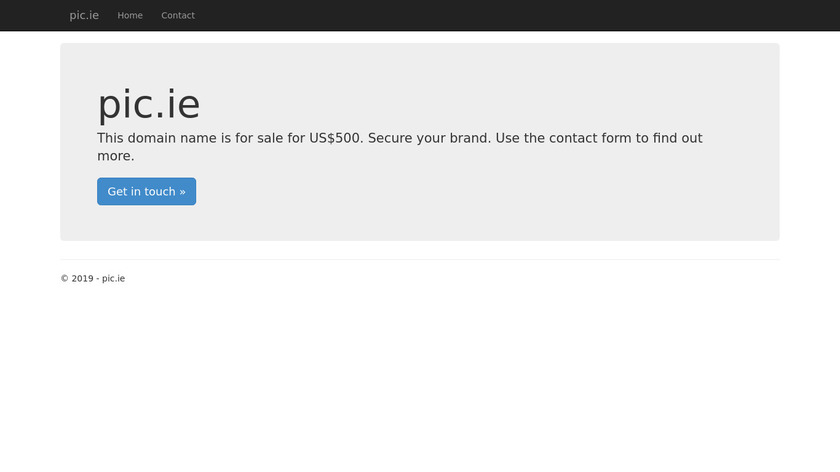Click the US$500 price text
This screenshot has width=840, height=472.
[334, 138]
